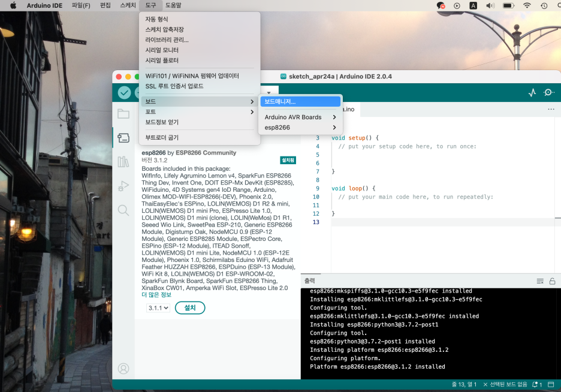The height and width of the screenshot is (392, 561).
Task: Click the input source A icon
Action: (x=473, y=5)
